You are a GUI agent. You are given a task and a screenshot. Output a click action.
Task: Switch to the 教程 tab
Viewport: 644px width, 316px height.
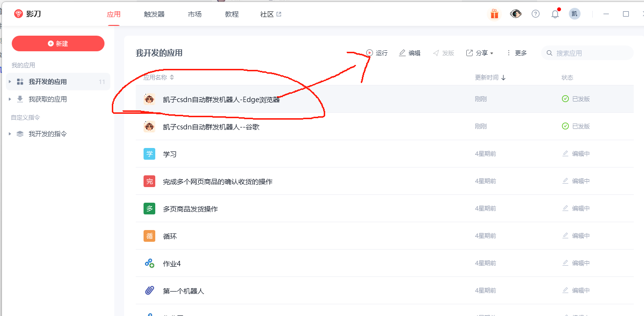coord(232,14)
